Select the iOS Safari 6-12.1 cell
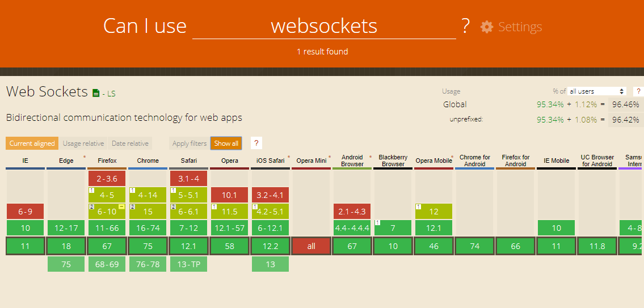This screenshot has height=308, width=644. tap(270, 228)
